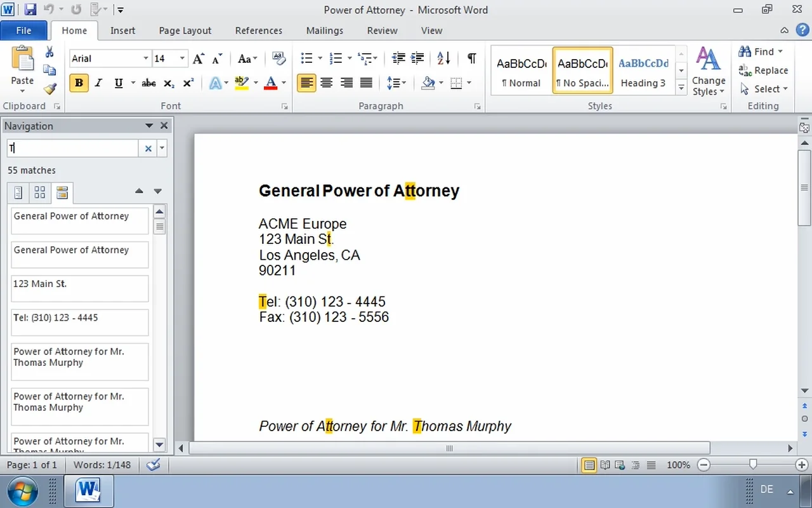
Task: Click the Sort icon in Paragraph group
Action: pyautogui.click(x=444, y=58)
